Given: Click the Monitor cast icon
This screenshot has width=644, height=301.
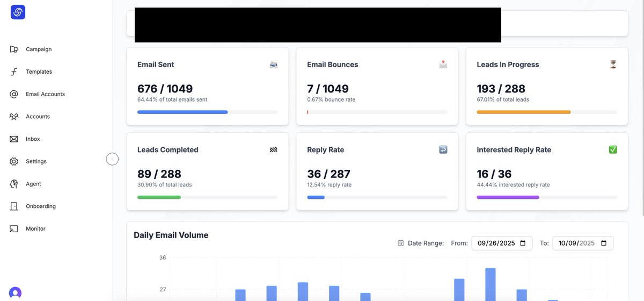Looking at the screenshot, I should (14, 229).
